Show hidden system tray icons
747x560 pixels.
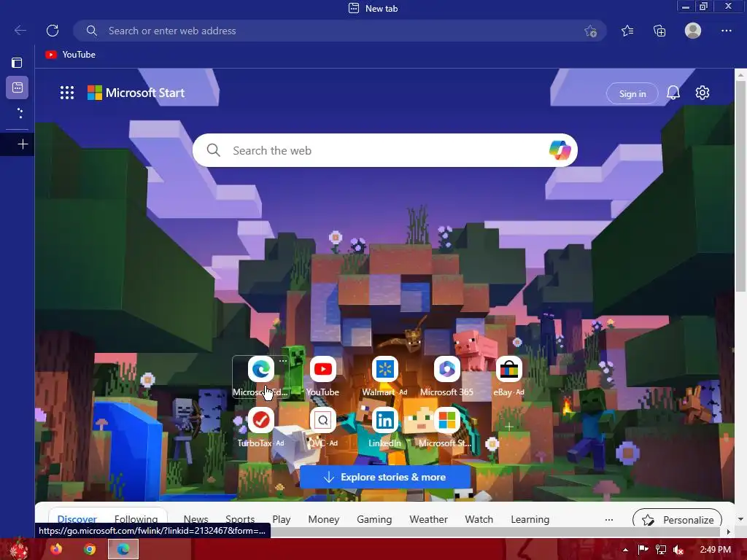[x=625, y=550]
